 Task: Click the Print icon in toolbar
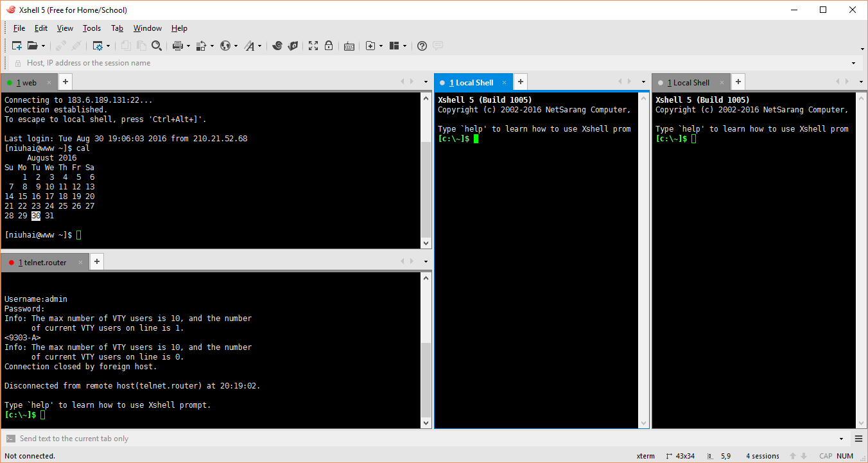point(178,46)
